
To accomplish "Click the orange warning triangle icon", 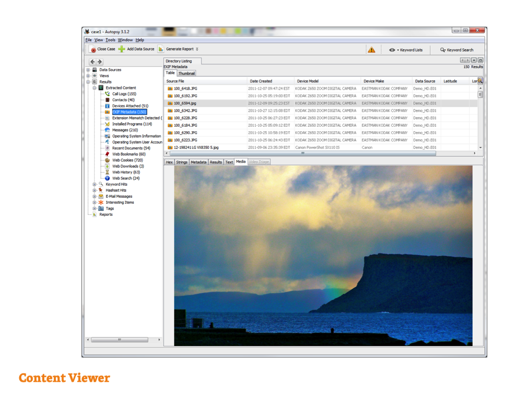I will coord(371,50).
